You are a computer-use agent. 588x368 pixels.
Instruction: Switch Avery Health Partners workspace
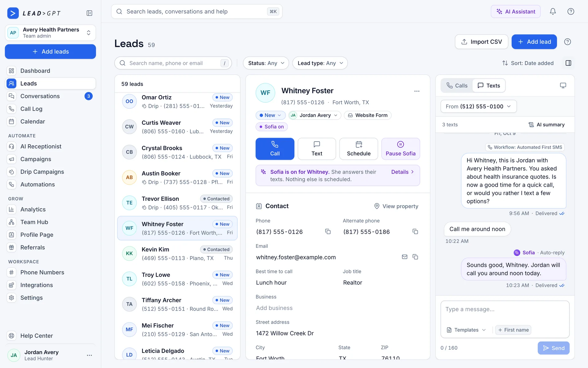pyautogui.click(x=51, y=33)
